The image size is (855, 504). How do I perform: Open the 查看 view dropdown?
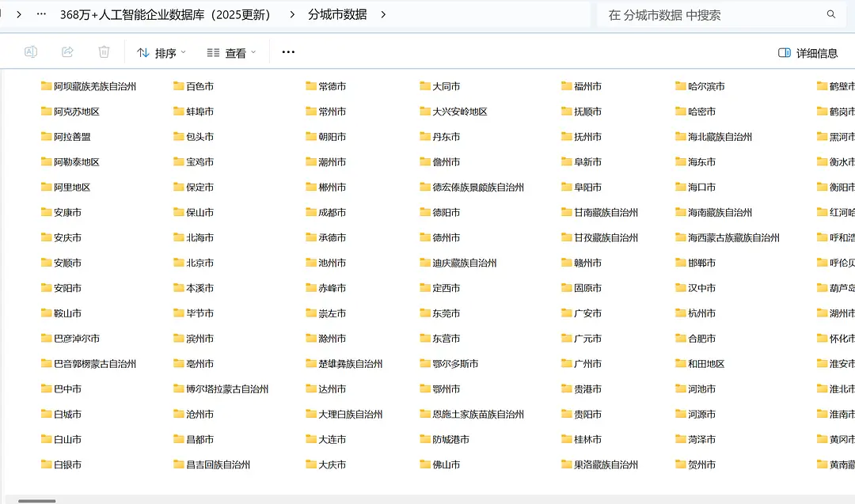point(231,53)
